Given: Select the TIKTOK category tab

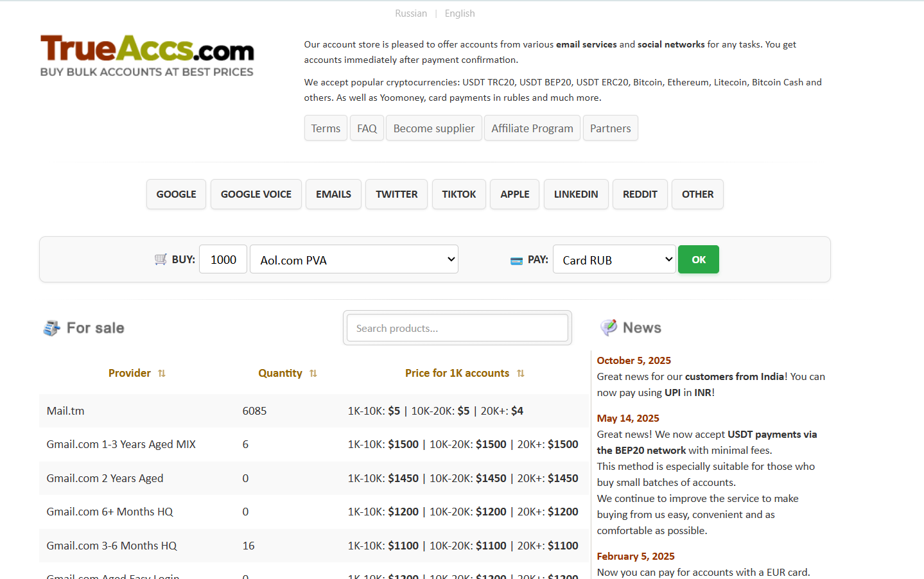Looking at the screenshot, I should 458,194.
